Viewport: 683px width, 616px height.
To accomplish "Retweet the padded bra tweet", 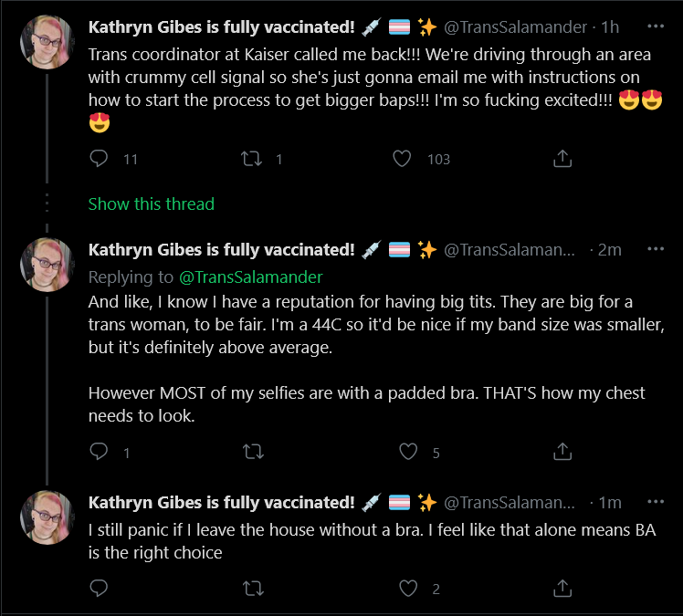I will tap(253, 452).
